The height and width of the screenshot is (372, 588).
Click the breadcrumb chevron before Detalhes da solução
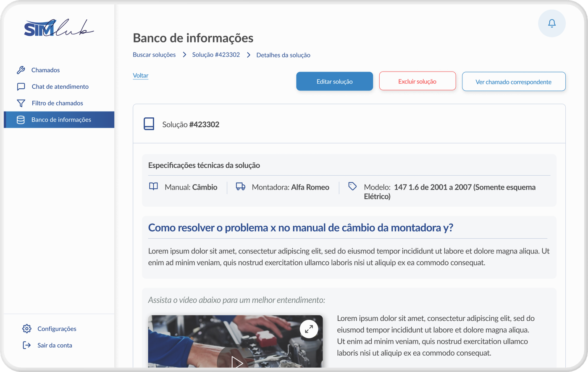tap(249, 55)
